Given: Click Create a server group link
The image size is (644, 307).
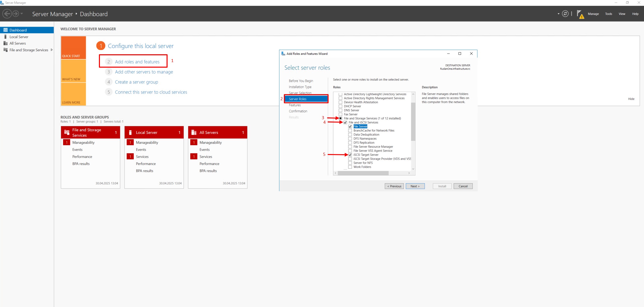Looking at the screenshot, I should click(137, 82).
